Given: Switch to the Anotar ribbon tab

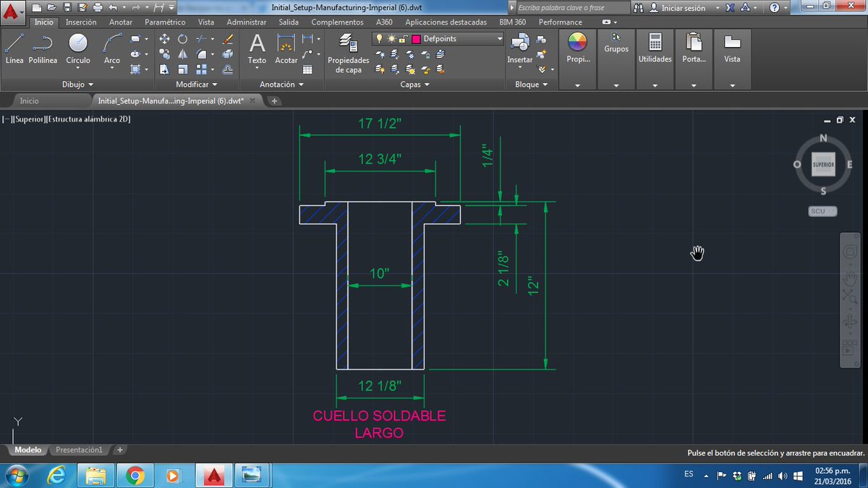Looking at the screenshot, I should point(121,22).
